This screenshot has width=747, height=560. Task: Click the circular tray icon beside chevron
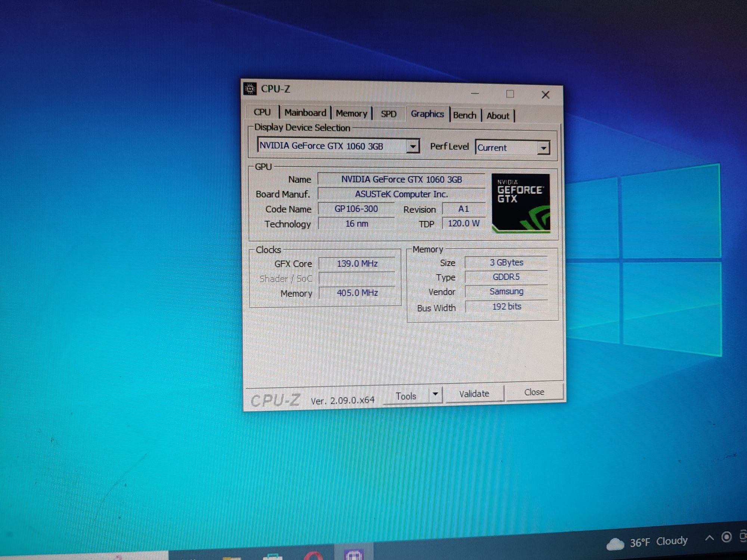[x=726, y=537]
